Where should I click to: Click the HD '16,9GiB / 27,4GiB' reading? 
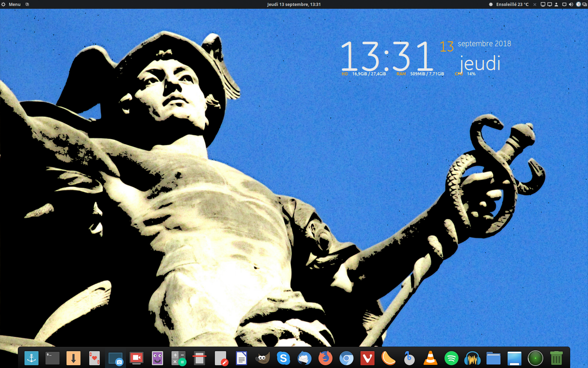coord(369,74)
